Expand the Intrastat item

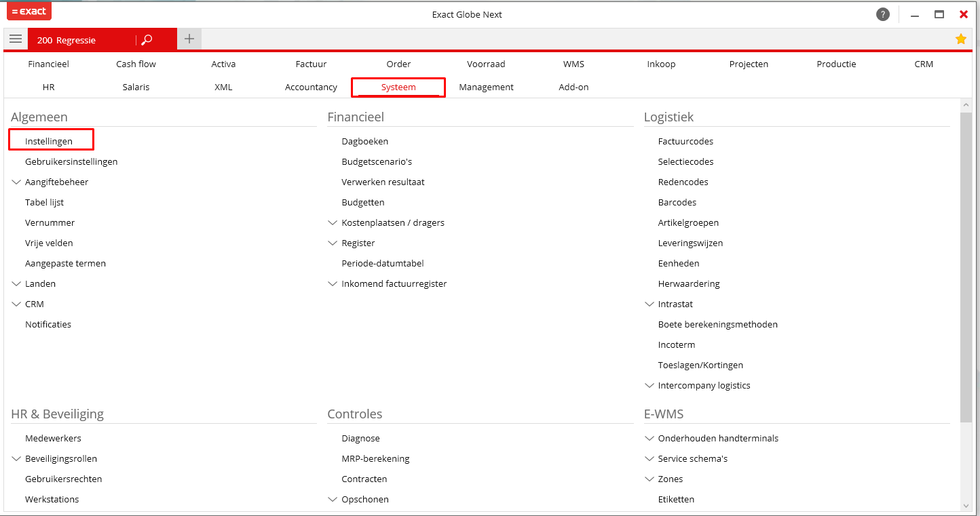(x=649, y=304)
